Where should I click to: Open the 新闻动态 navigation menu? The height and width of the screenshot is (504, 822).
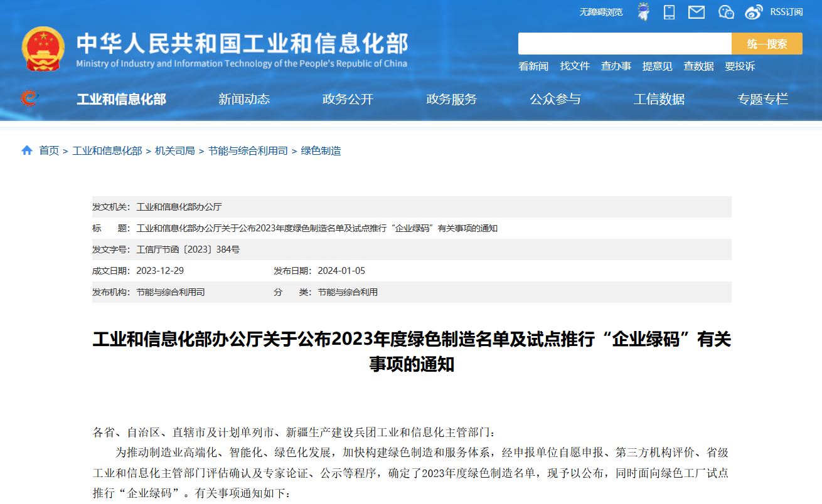click(x=244, y=99)
